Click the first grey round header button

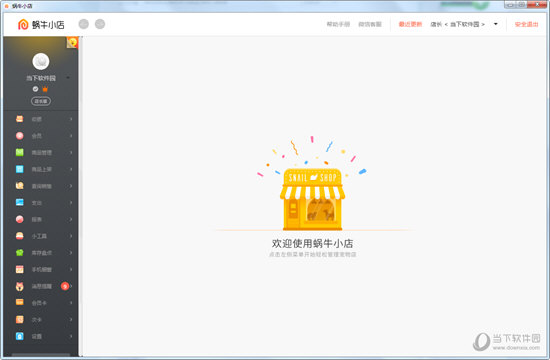click(x=83, y=24)
